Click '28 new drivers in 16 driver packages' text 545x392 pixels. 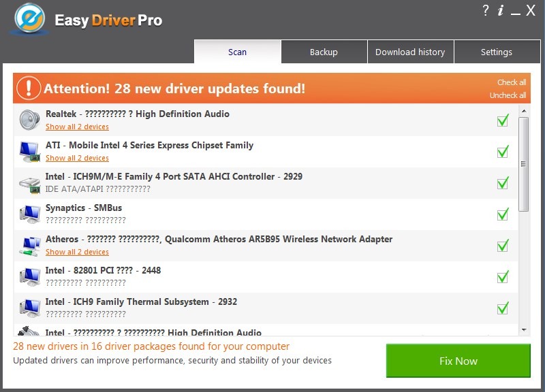pos(151,346)
